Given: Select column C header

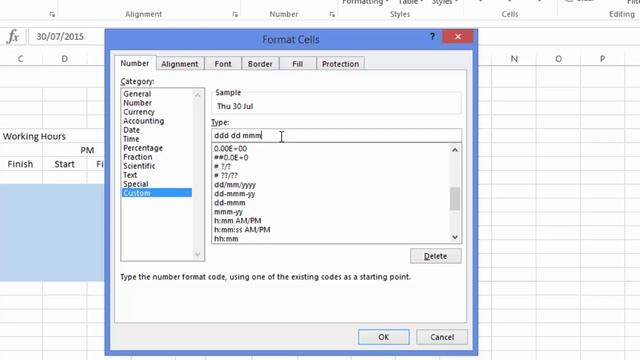Looking at the screenshot, I should coord(20,59).
